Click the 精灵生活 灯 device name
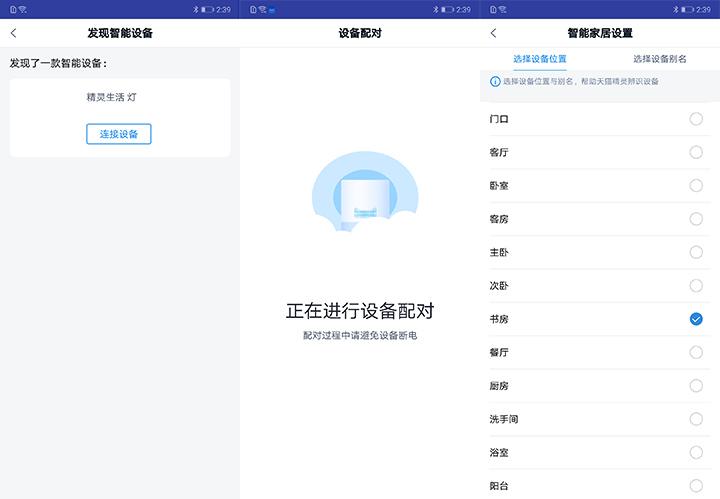 point(112,97)
